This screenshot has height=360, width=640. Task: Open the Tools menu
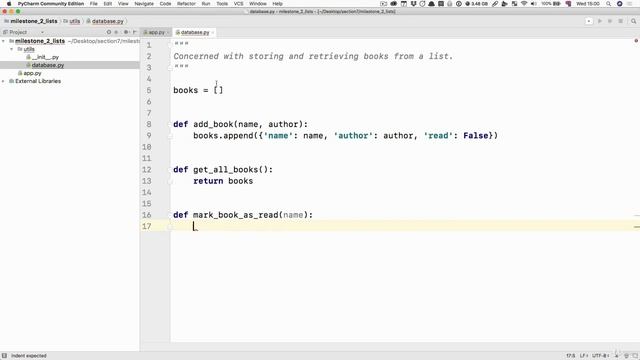pos(222,4)
